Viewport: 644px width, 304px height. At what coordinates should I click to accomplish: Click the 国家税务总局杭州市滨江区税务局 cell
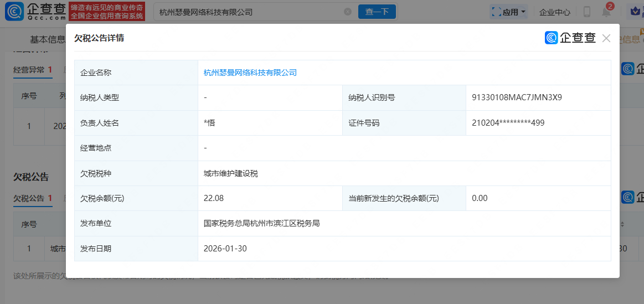point(261,224)
